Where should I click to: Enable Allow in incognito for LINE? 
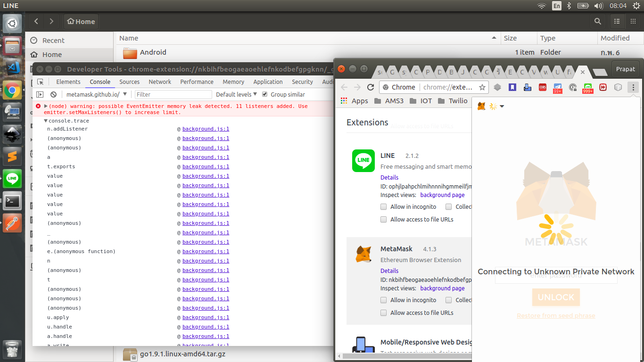point(384,206)
